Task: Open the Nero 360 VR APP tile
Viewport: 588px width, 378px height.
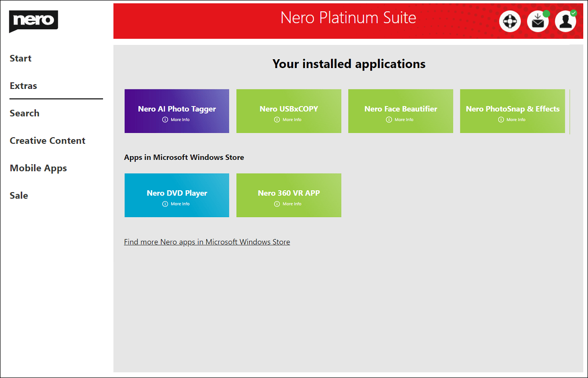Action: coord(289,193)
